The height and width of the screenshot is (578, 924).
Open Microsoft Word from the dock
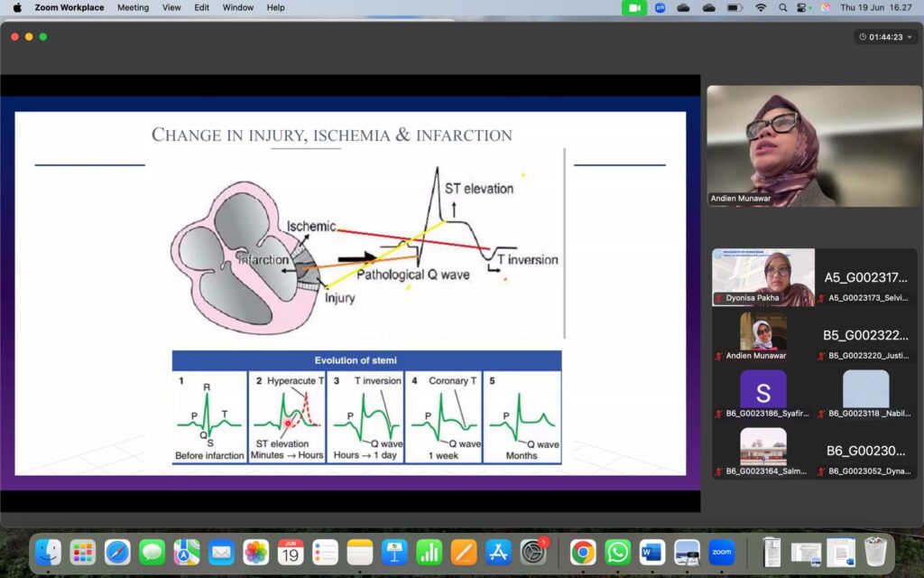[651, 552]
